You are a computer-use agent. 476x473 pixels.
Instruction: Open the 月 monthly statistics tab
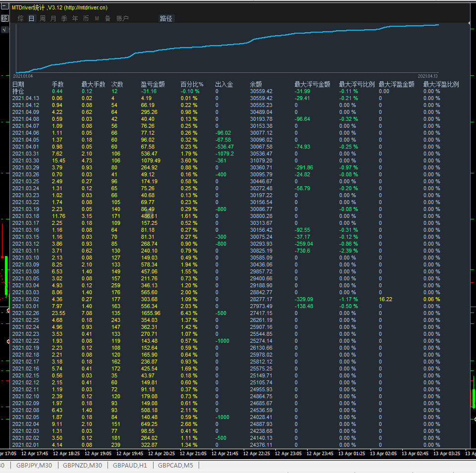53,18
